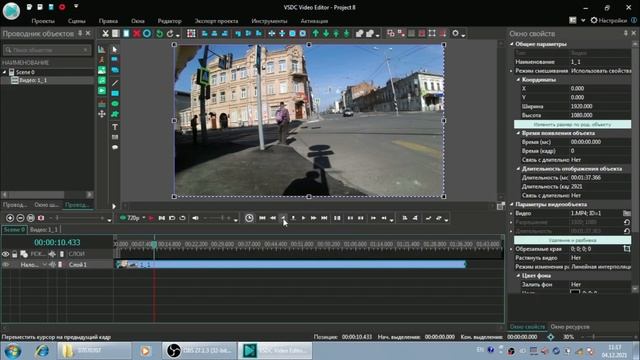This screenshot has height=360, width=640.
Task: Collapse the Координаты section
Action: (x=518, y=80)
